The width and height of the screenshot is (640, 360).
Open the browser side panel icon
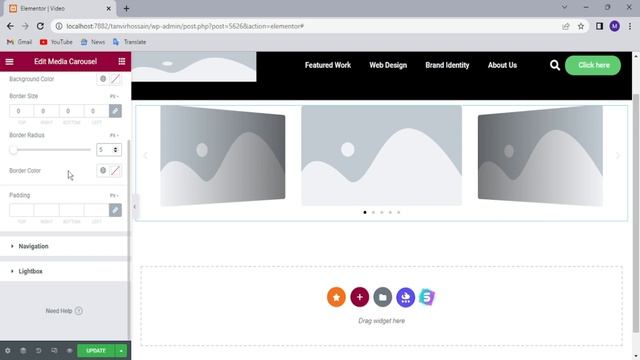(599, 26)
